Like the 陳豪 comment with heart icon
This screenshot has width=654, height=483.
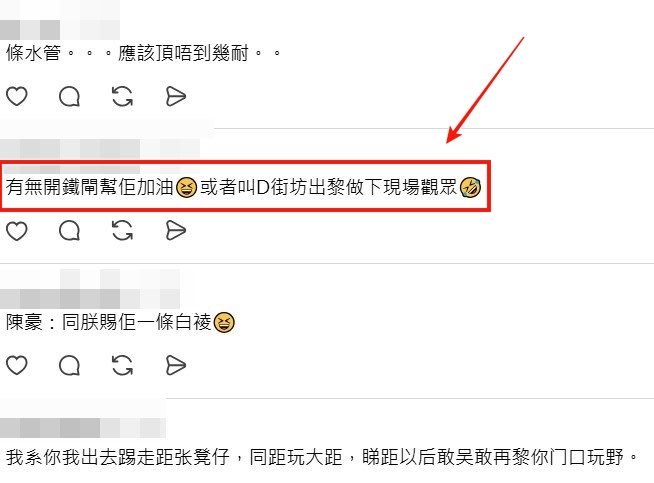point(17,365)
